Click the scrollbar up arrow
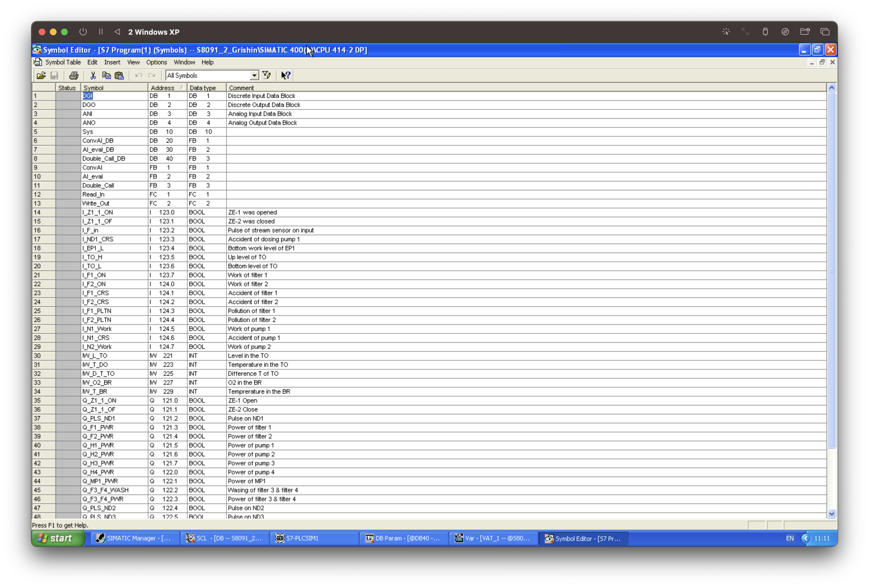Screen dimensions: 869x588 point(831,88)
